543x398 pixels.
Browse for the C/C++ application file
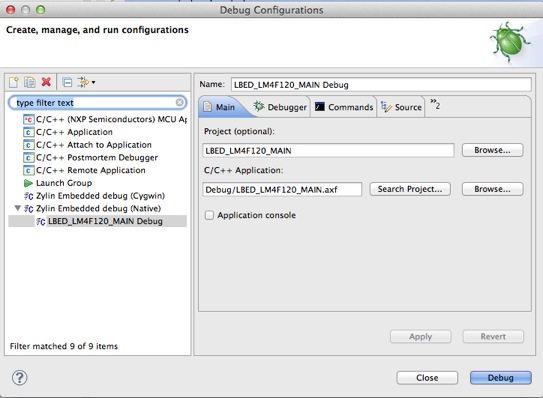click(x=492, y=189)
